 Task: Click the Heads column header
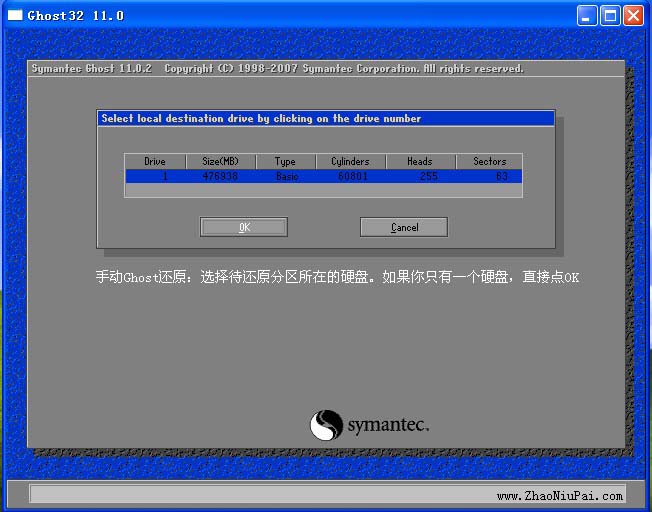[x=420, y=161]
